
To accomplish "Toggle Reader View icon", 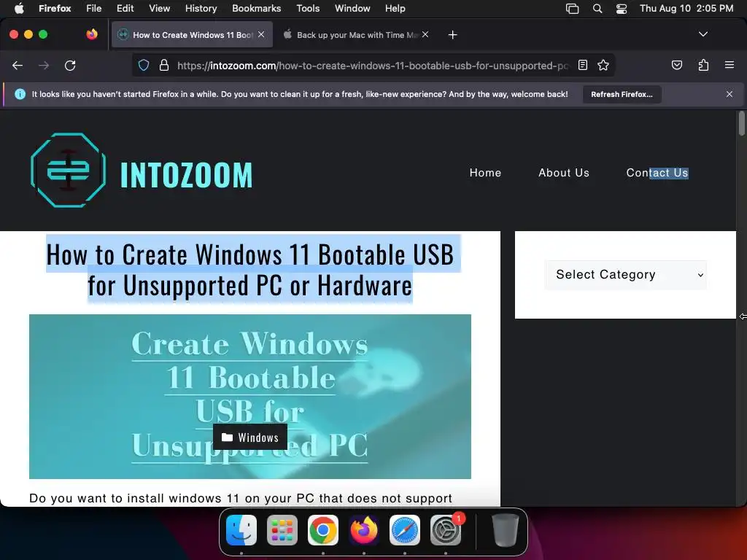I will (x=583, y=65).
